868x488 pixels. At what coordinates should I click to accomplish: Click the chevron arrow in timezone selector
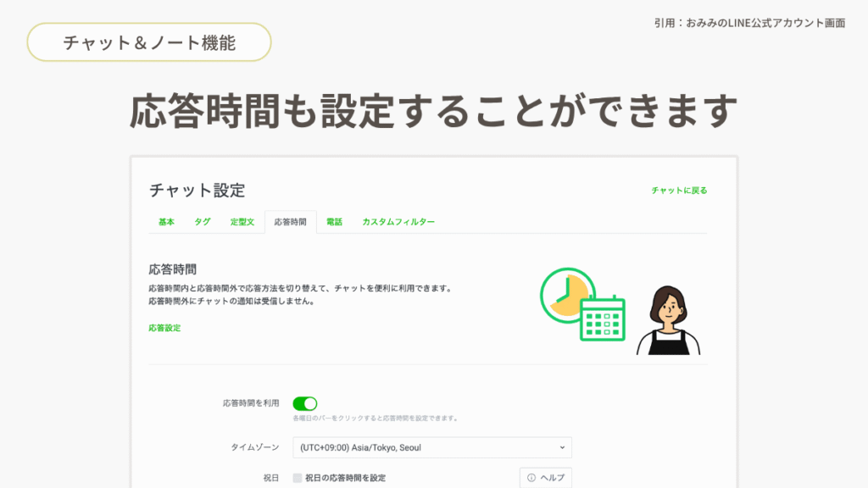click(x=562, y=447)
